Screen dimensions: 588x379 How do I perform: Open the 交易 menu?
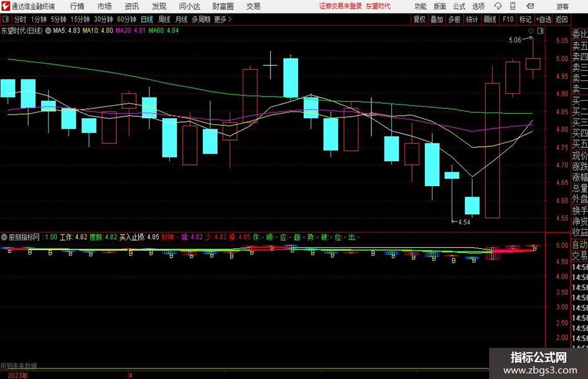point(253,6)
